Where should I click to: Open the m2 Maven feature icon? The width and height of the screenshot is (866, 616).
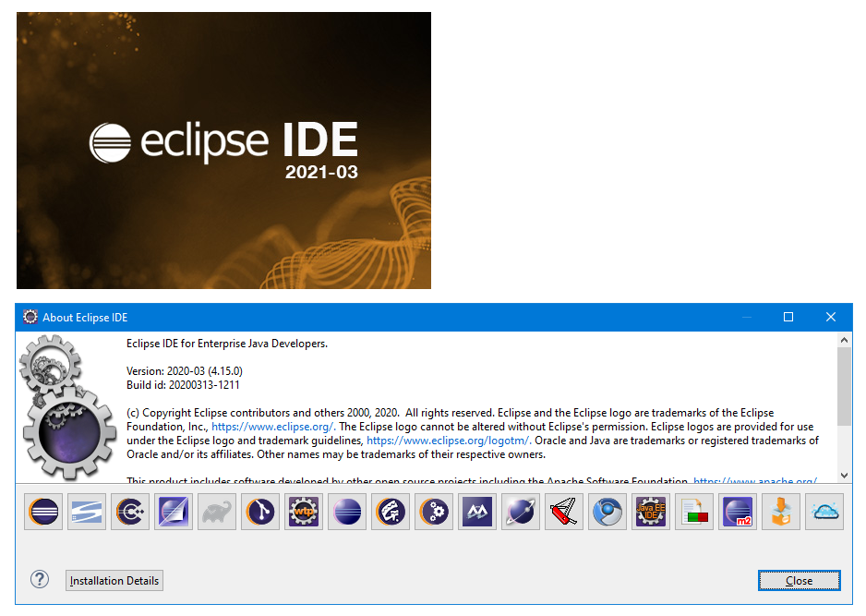click(738, 512)
